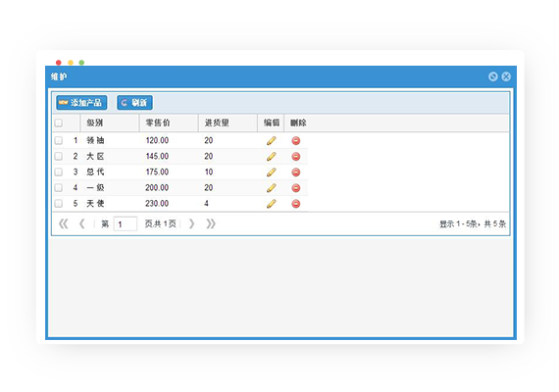The height and width of the screenshot is (392, 559).
Task: Delete row 4 一级 via red icon
Action: coord(296,188)
